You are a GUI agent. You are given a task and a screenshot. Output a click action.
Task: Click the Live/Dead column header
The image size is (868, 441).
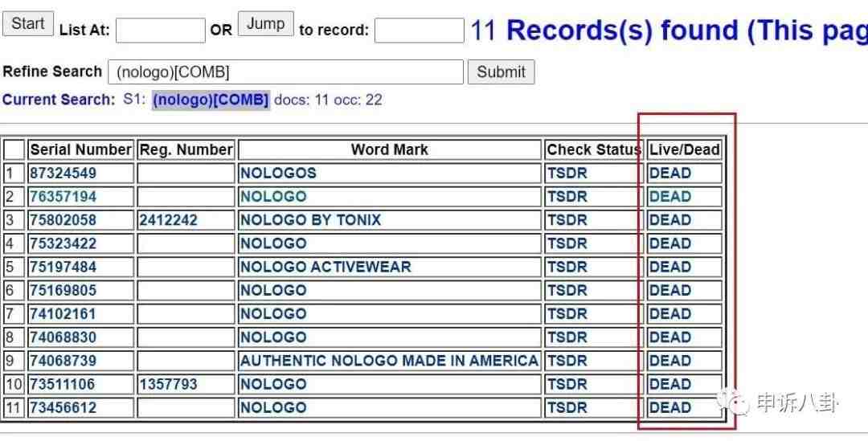pyautogui.click(x=685, y=150)
